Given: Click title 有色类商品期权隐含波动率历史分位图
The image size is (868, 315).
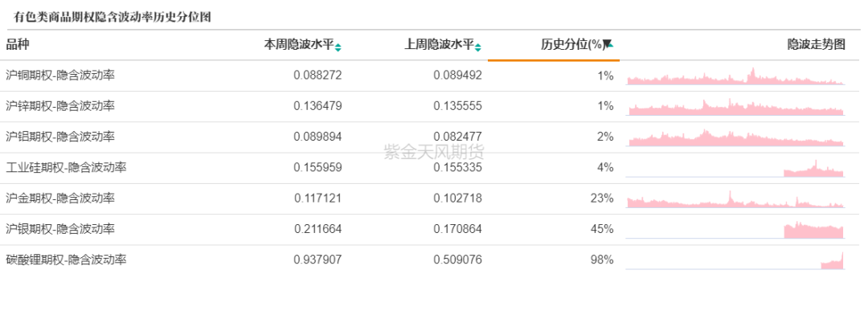Looking at the screenshot, I should 113,17.
